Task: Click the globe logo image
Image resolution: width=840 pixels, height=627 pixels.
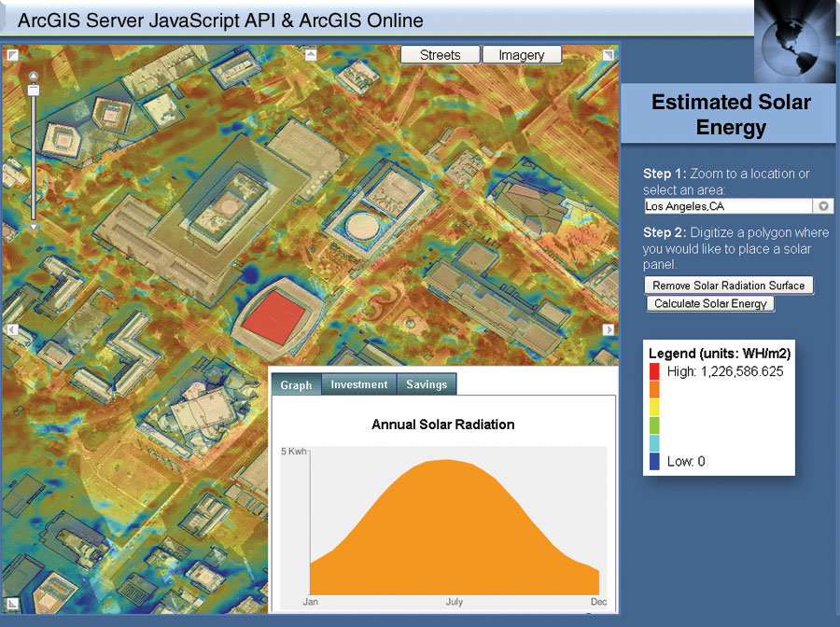Action: (x=795, y=41)
